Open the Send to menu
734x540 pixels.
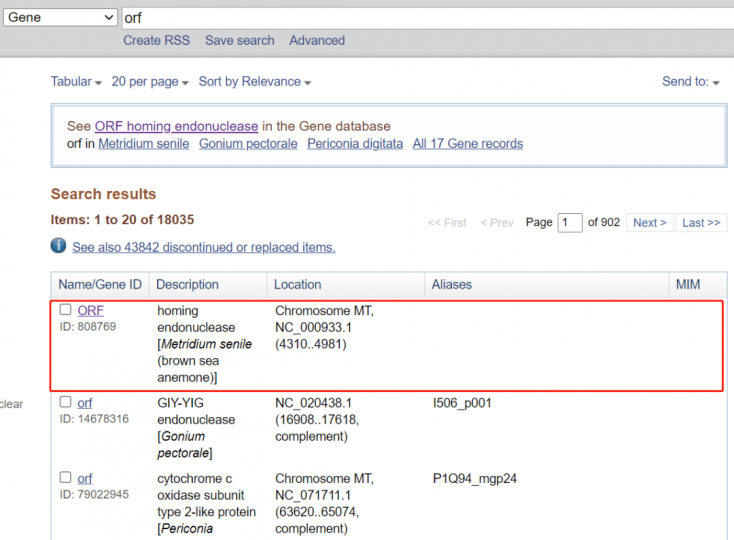click(x=690, y=82)
